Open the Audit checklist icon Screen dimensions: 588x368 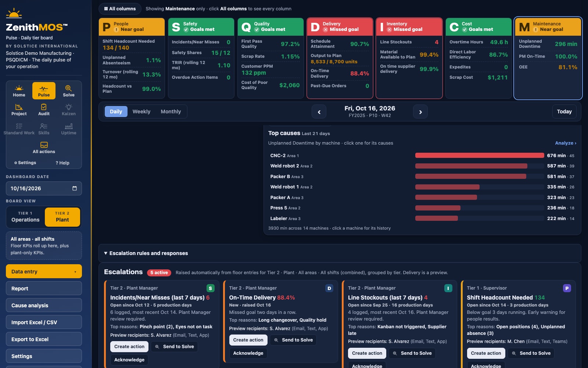[x=44, y=110]
